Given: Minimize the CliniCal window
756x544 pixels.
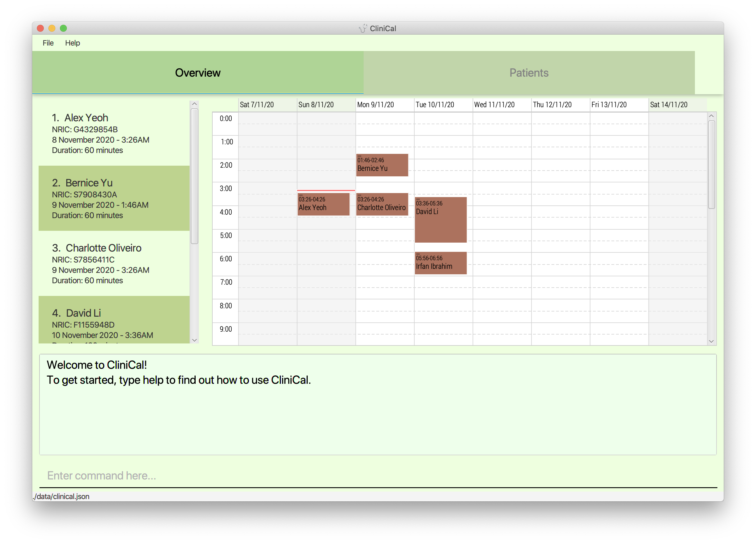Looking at the screenshot, I should coord(52,28).
